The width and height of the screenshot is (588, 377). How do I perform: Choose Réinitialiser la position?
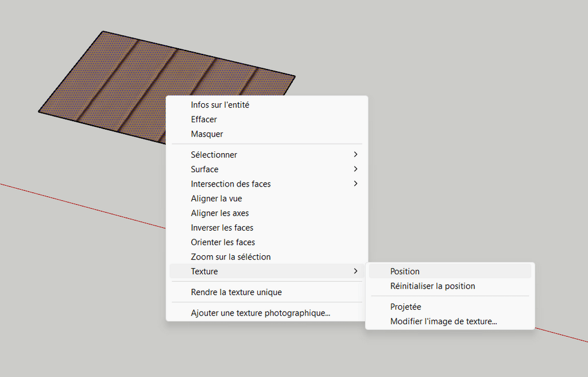point(450,286)
